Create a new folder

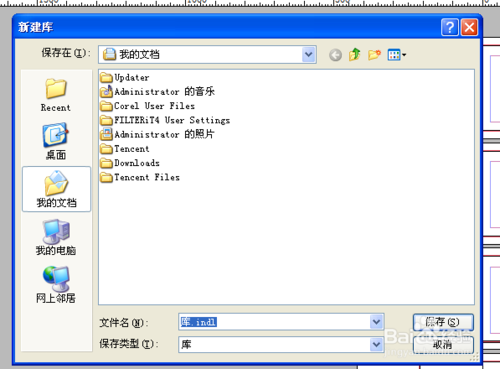pyautogui.click(x=374, y=54)
